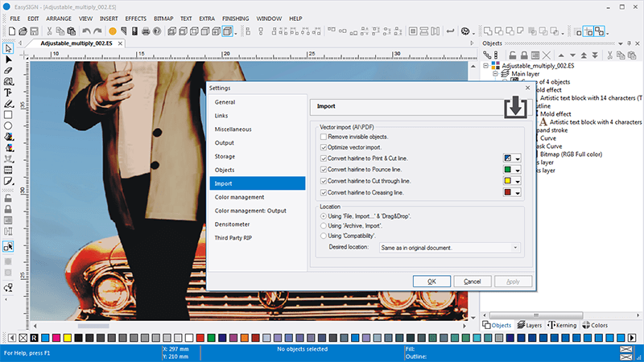Image resolution: width=644 pixels, height=362 pixels.
Task: Select Color management in settings list
Action: [240, 197]
